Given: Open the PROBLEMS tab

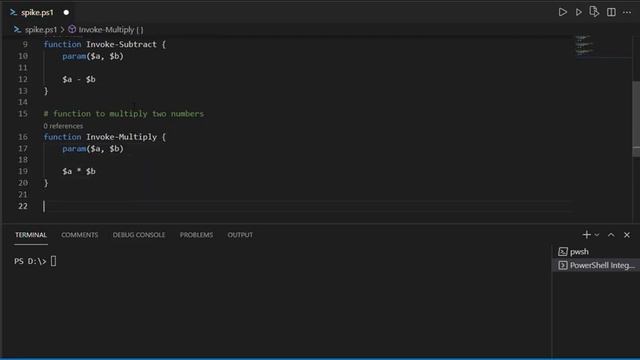Looking at the screenshot, I should [x=196, y=235].
